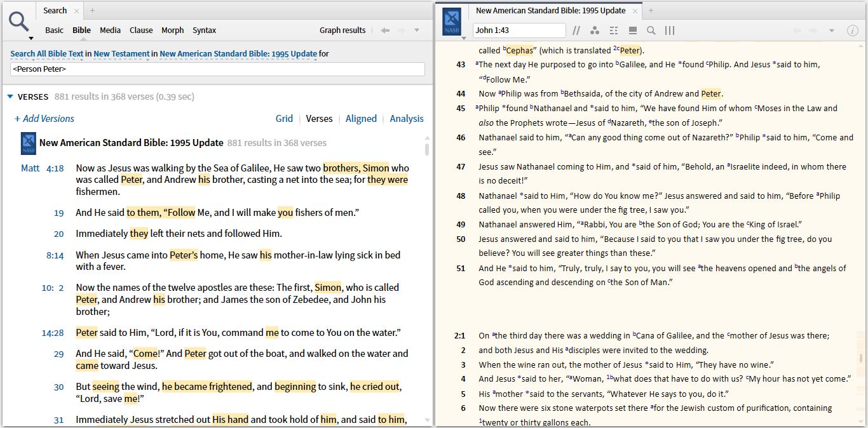Switch to Bible search type
This screenshot has height=428, width=868.
81,30
